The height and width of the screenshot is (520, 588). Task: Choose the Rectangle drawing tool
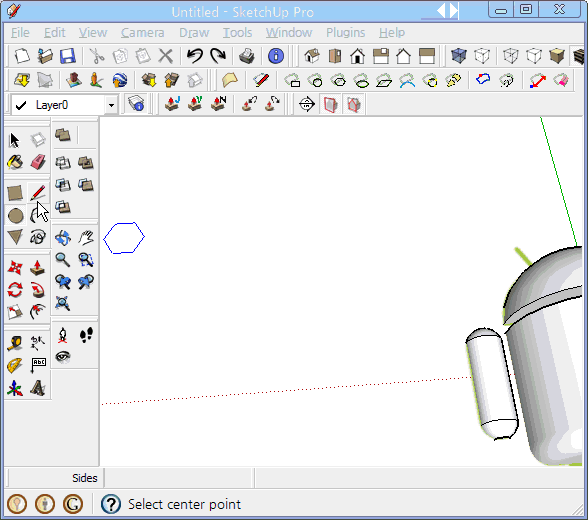pos(15,193)
